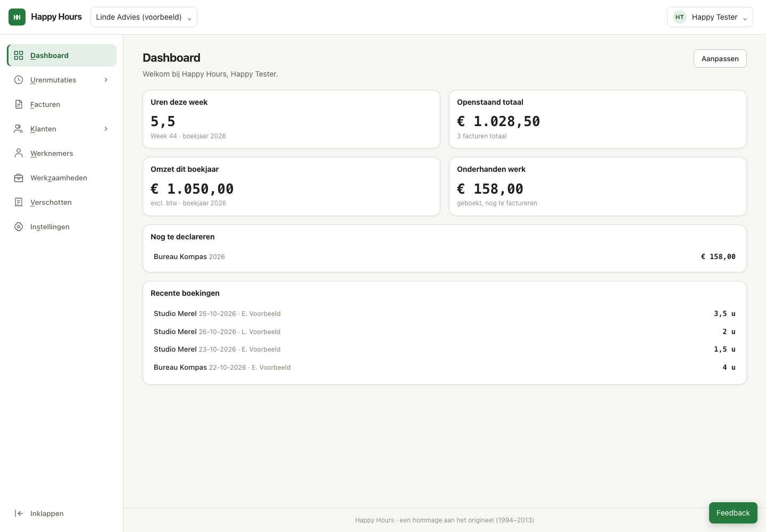Click the Facturen document icon

point(19,104)
